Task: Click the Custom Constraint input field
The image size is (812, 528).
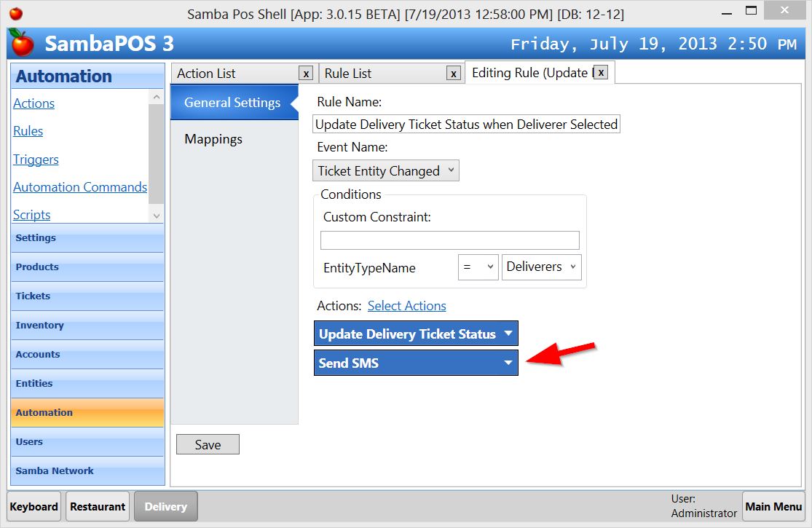Action: point(449,240)
